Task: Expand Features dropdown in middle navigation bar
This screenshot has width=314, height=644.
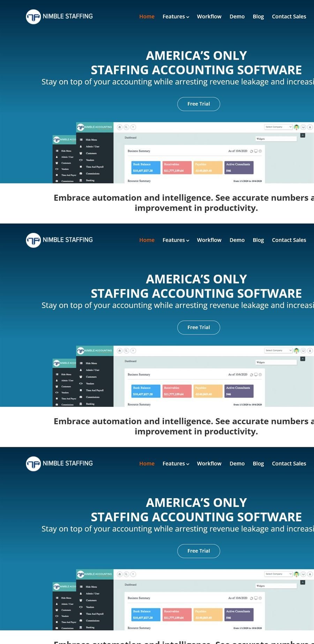Action: (176, 240)
